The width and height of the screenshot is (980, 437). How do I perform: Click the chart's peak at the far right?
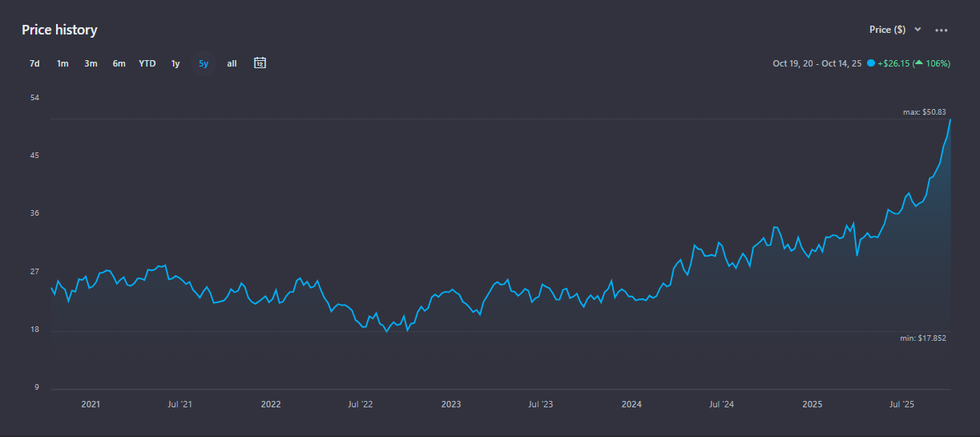click(x=950, y=120)
